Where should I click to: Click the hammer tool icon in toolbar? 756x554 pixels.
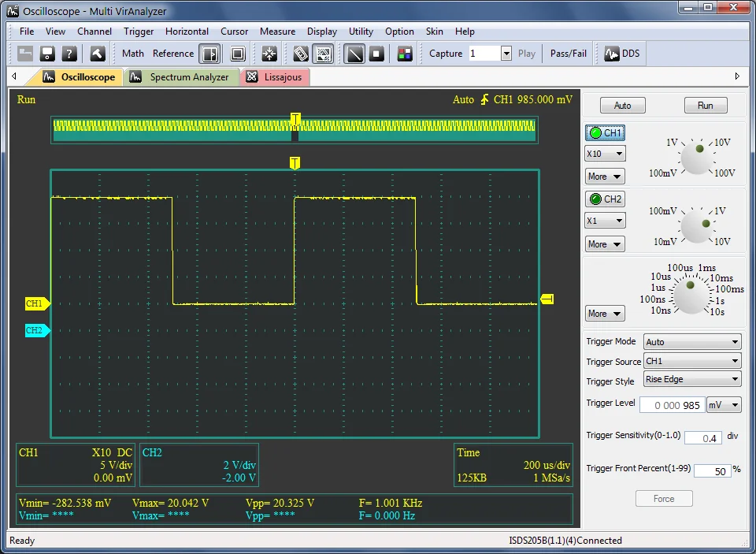click(x=97, y=54)
